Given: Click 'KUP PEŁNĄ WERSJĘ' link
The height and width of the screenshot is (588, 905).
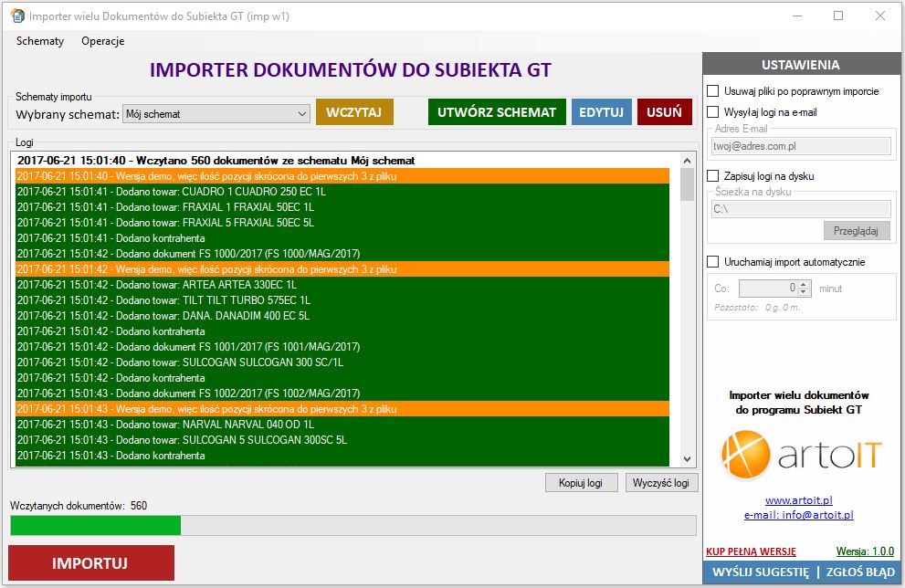Looking at the screenshot, I should pyautogui.click(x=751, y=551).
